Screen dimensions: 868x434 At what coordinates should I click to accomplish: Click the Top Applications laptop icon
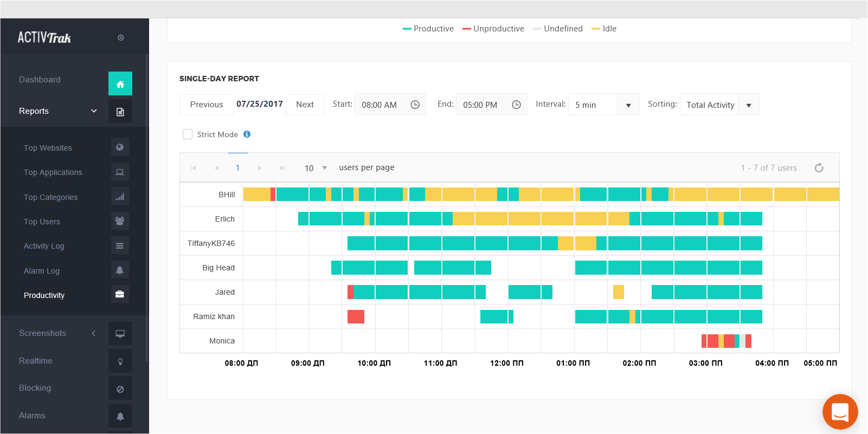[x=120, y=172]
